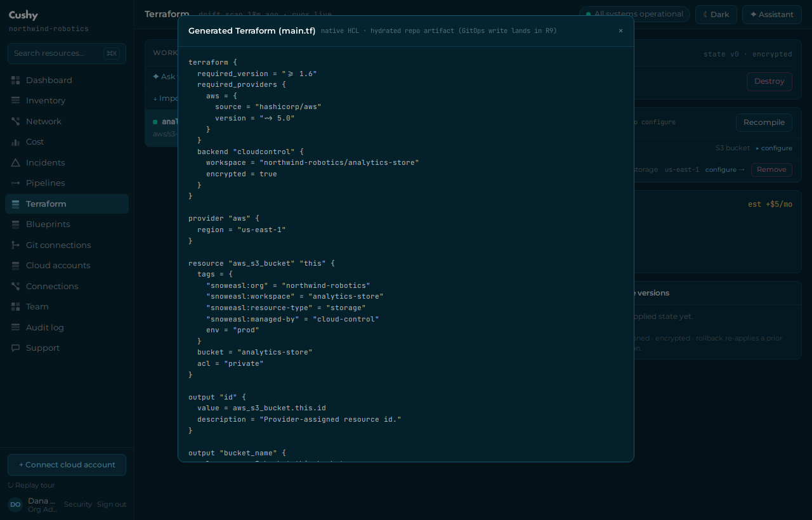Screen dimensions: 812x520
Task: Open Dashboard menu item
Action: click(67, 81)
